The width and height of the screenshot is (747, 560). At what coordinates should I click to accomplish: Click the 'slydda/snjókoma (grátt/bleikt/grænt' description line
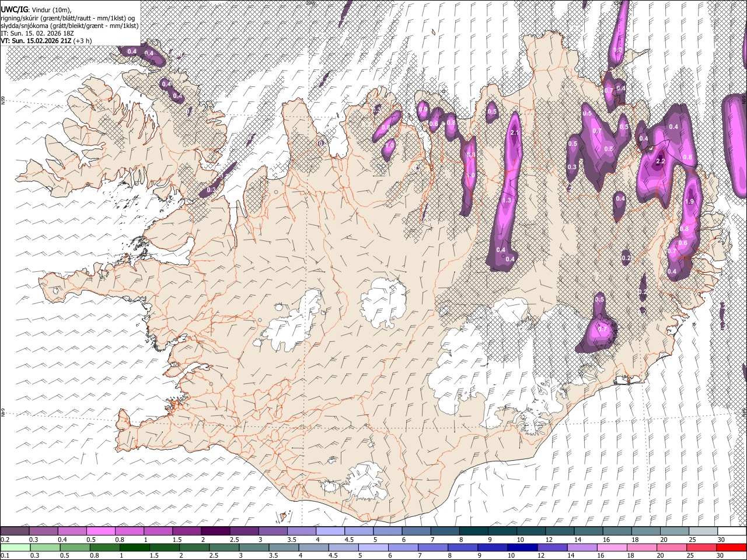69,26
